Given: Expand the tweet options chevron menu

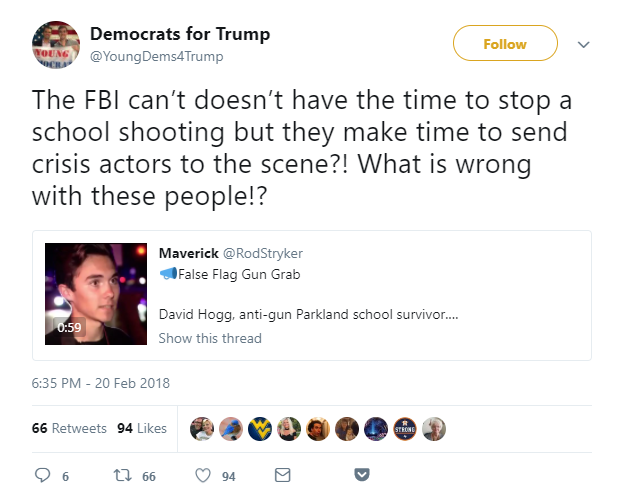Looking at the screenshot, I should [585, 45].
